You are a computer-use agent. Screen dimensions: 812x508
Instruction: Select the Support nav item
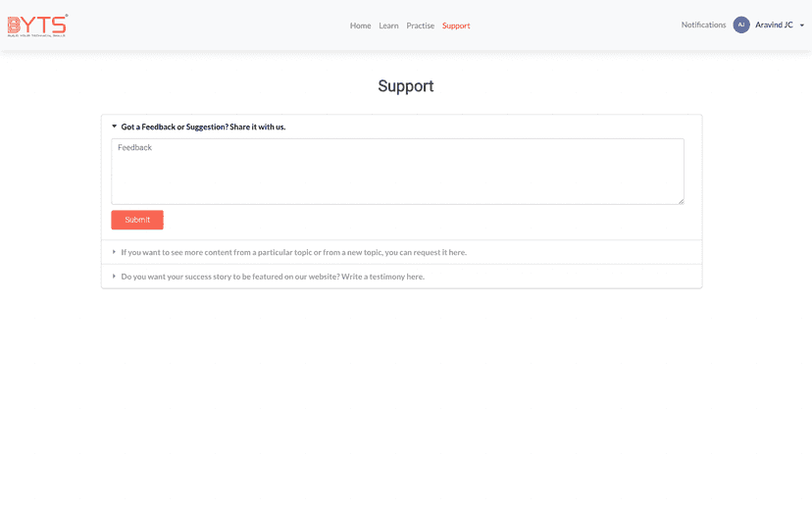click(x=456, y=25)
